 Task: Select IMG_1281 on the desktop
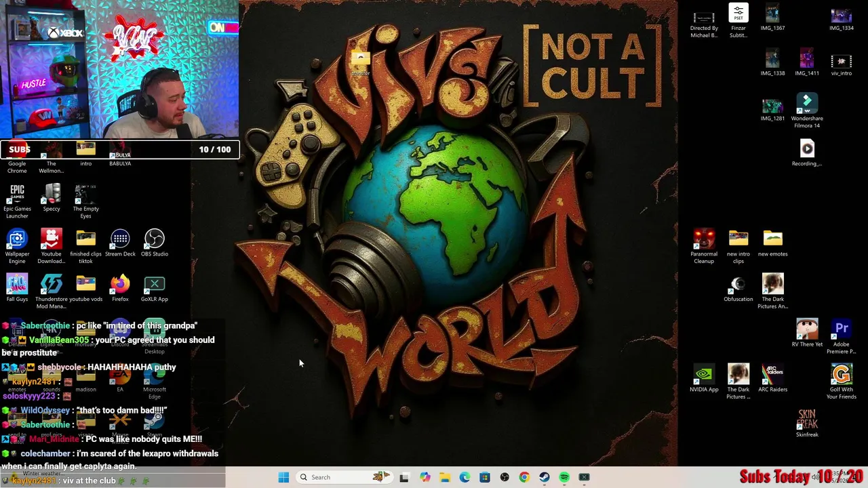[772, 108]
